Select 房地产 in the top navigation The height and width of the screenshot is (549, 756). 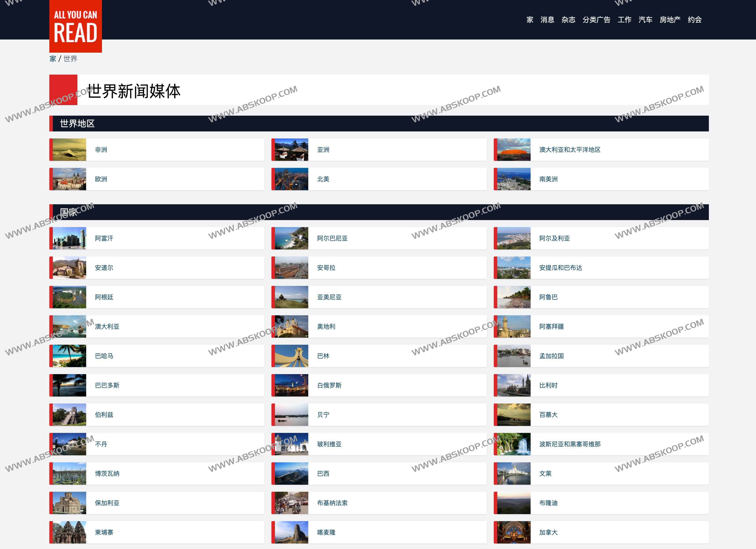click(x=670, y=20)
